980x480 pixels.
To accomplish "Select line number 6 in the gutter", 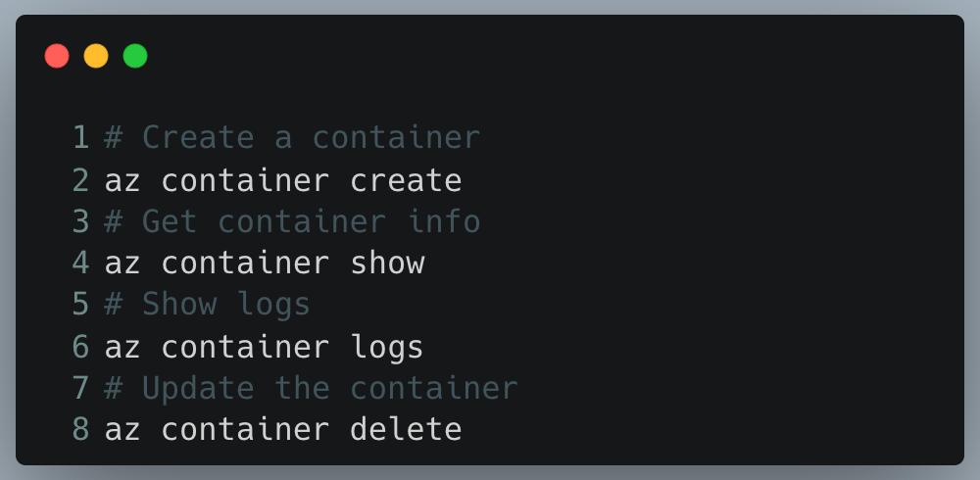I will tap(80, 347).
